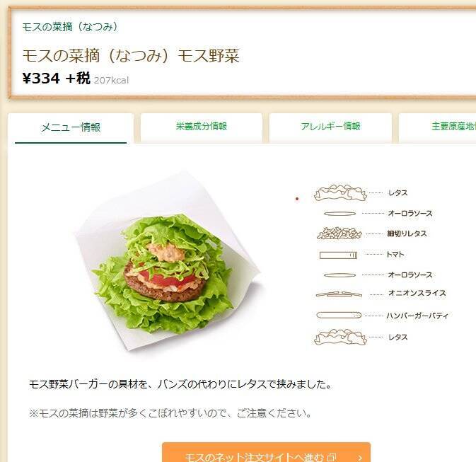Click the ハンバーガーパティ ingredient label

pyautogui.click(x=417, y=316)
